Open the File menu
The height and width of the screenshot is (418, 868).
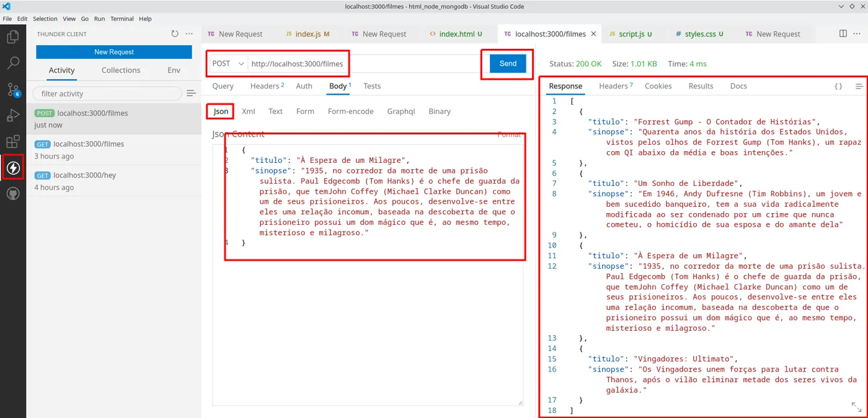pyautogui.click(x=7, y=19)
